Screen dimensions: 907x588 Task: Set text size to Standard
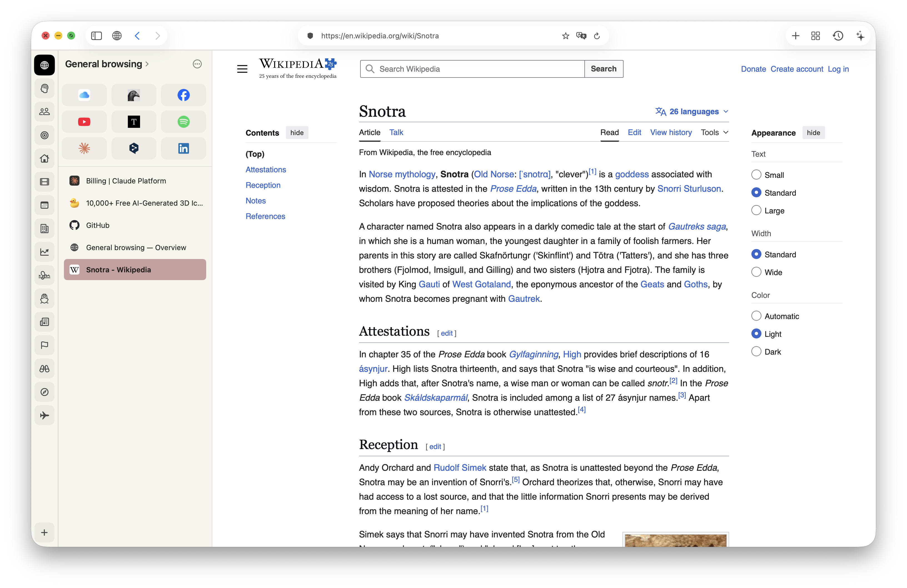coord(756,193)
